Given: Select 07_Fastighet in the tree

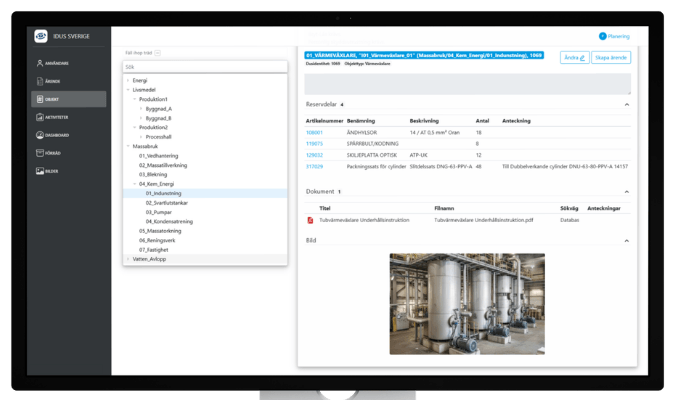Looking at the screenshot, I should click(153, 250).
